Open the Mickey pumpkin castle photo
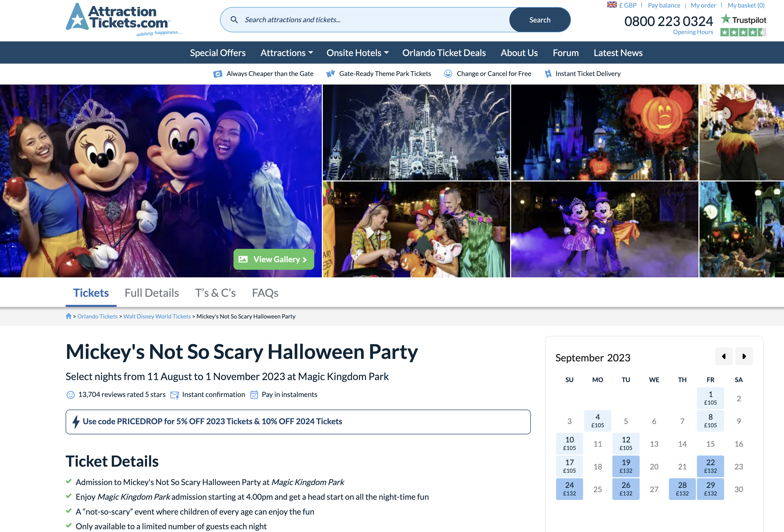The image size is (784, 532). point(605,132)
